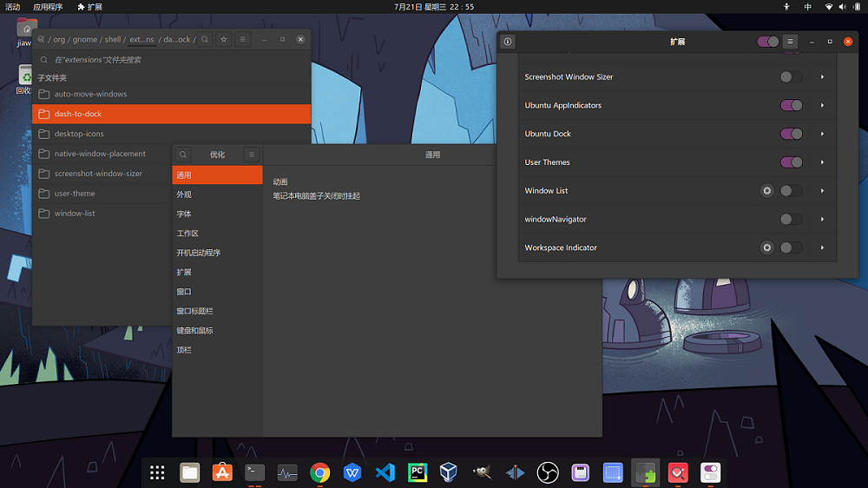Launch Visual Studio Code from the dock
The image size is (868, 488).
[x=385, y=472]
